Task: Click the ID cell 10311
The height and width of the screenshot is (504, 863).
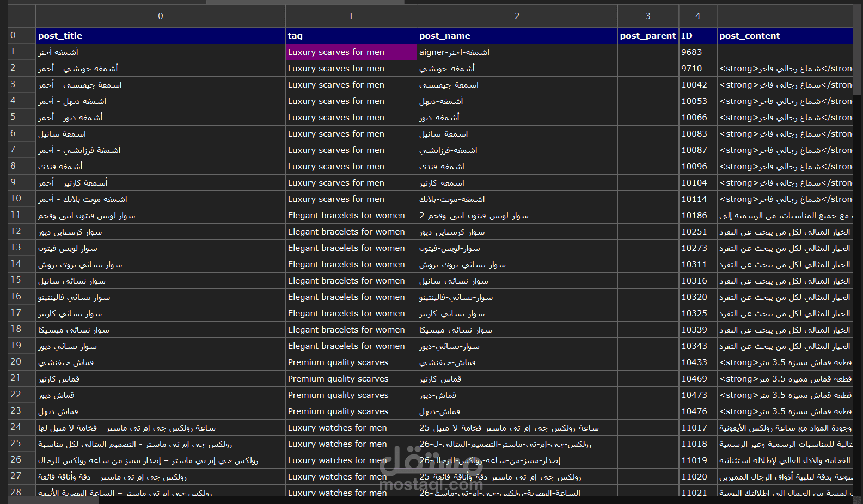Action: click(698, 265)
